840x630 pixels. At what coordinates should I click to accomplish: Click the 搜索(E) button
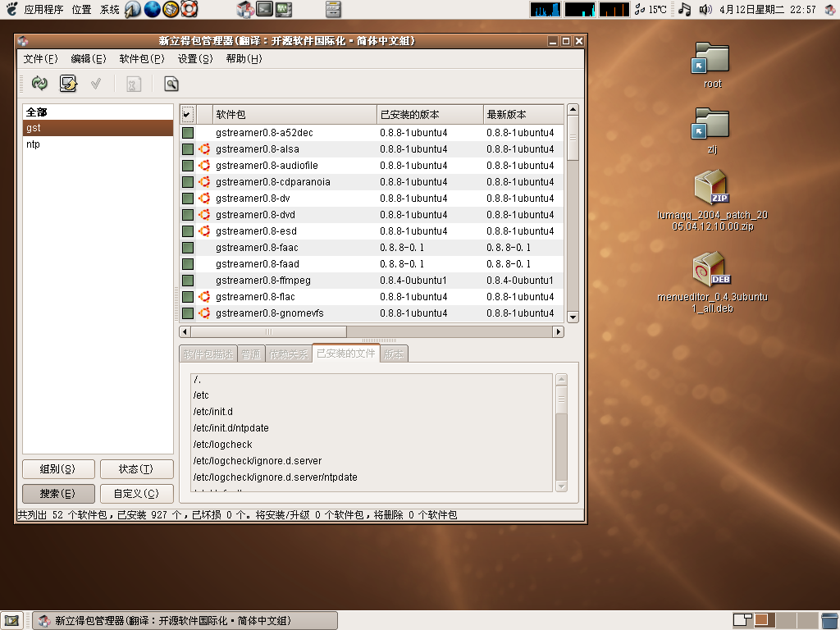58,494
